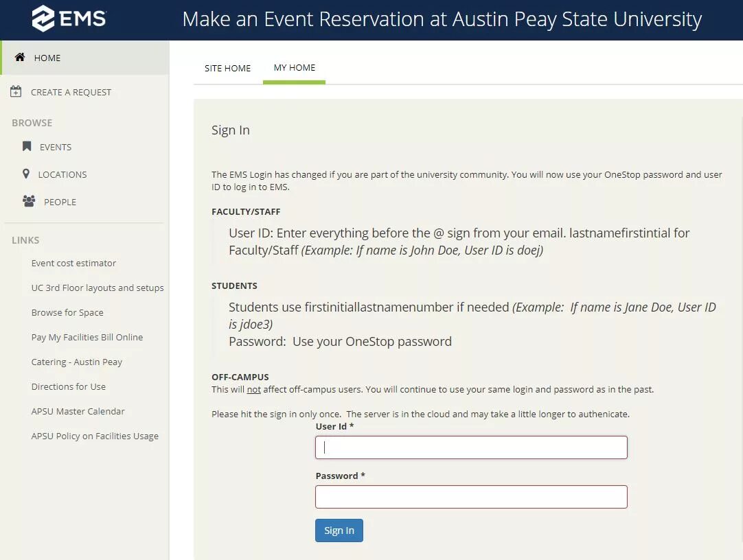The width and height of the screenshot is (743, 560).
Task: Click the Sign In heading text
Action: coord(231,130)
